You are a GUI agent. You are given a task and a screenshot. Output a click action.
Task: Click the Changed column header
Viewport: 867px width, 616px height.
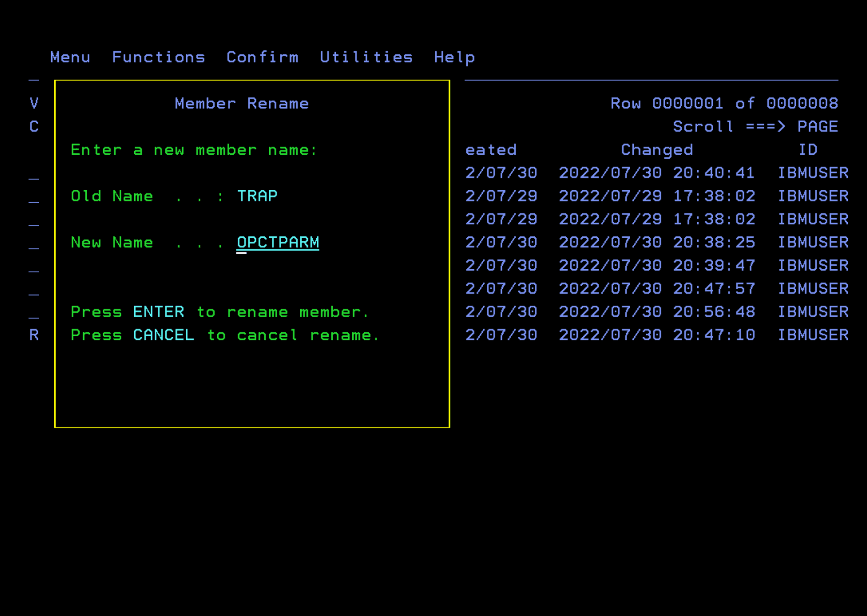coord(657,150)
